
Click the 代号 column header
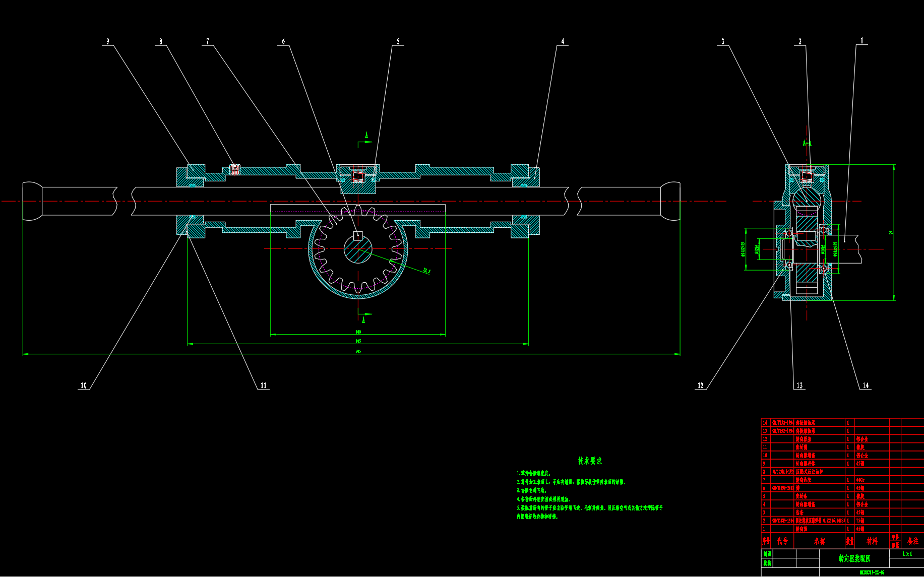782,541
